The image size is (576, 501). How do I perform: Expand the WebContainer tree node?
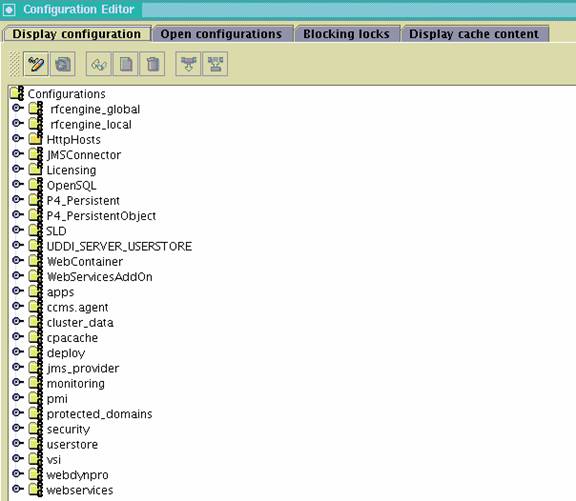(x=17, y=260)
